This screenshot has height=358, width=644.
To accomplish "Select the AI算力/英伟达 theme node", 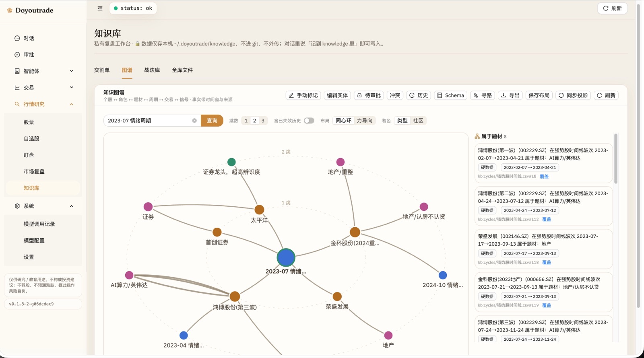I will coord(129,275).
